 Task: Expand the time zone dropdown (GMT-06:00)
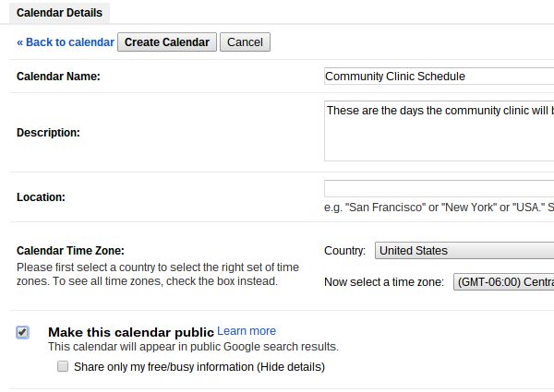point(503,282)
